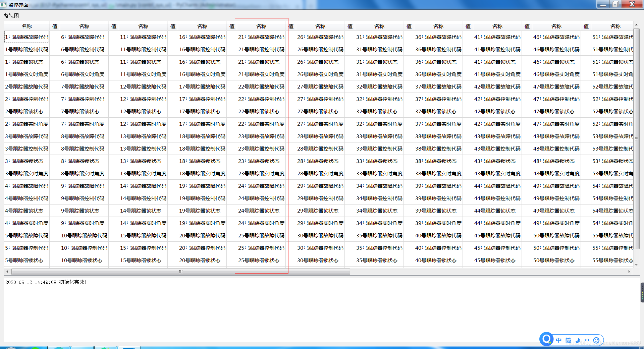644x349 pixels.
Task: Select cell 26号跟踪器控制代码
Action: point(320,50)
